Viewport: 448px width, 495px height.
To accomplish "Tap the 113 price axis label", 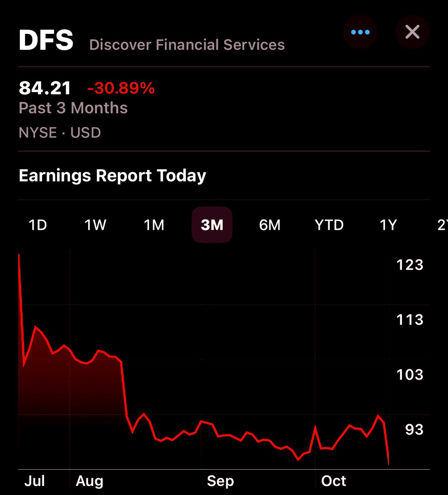I will click(410, 320).
